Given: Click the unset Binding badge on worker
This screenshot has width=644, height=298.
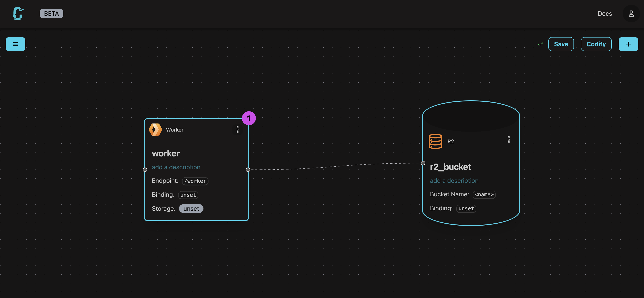Looking at the screenshot, I should (188, 195).
